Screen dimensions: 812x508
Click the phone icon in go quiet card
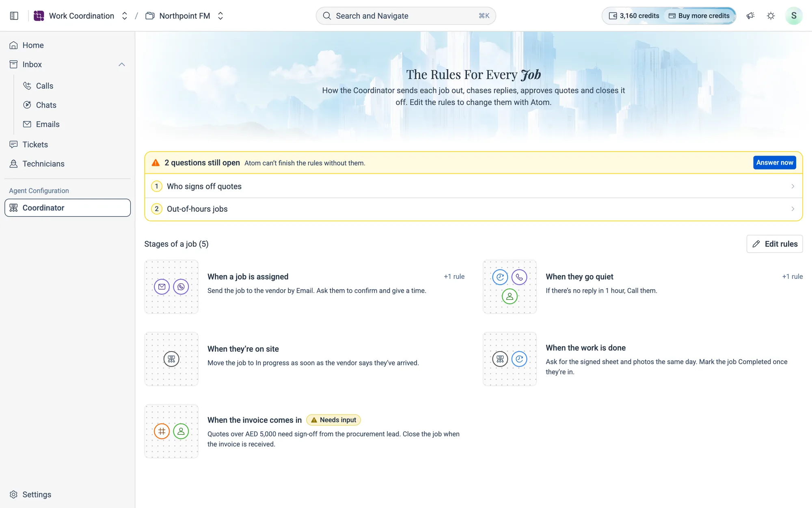pos(519,277)
